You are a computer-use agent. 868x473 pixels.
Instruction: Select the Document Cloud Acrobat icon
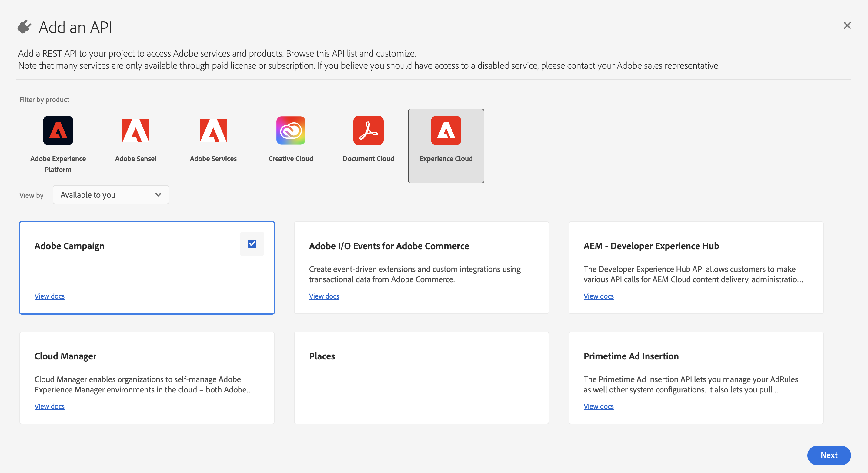[x=368, y=131]
